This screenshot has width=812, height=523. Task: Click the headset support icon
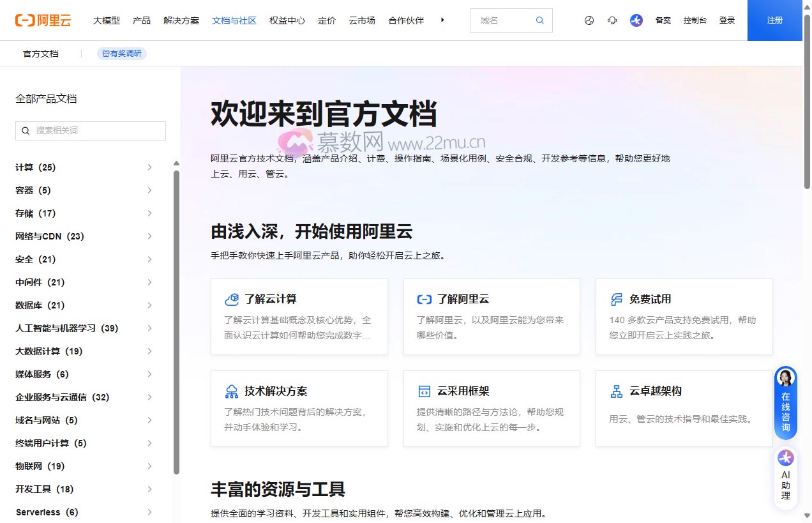pos(612,20)
